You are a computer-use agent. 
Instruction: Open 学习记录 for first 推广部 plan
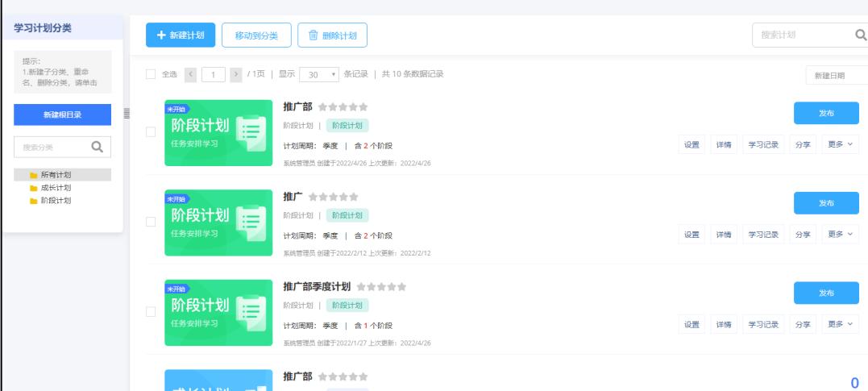coord(763,144)
